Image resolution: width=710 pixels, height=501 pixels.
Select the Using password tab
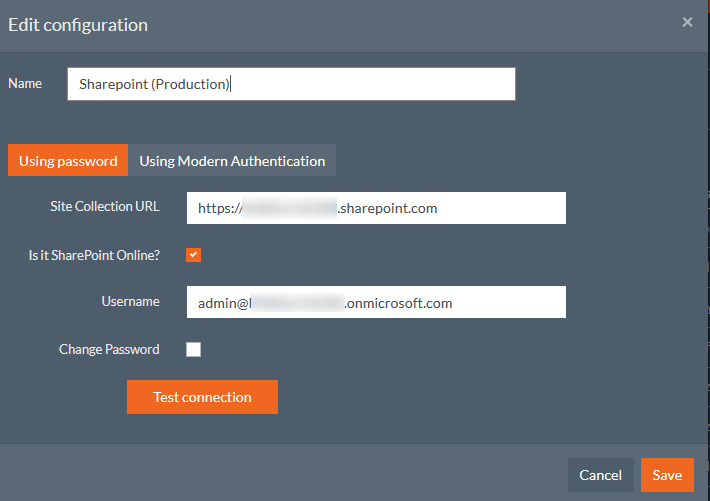click(x=68, y=160)
